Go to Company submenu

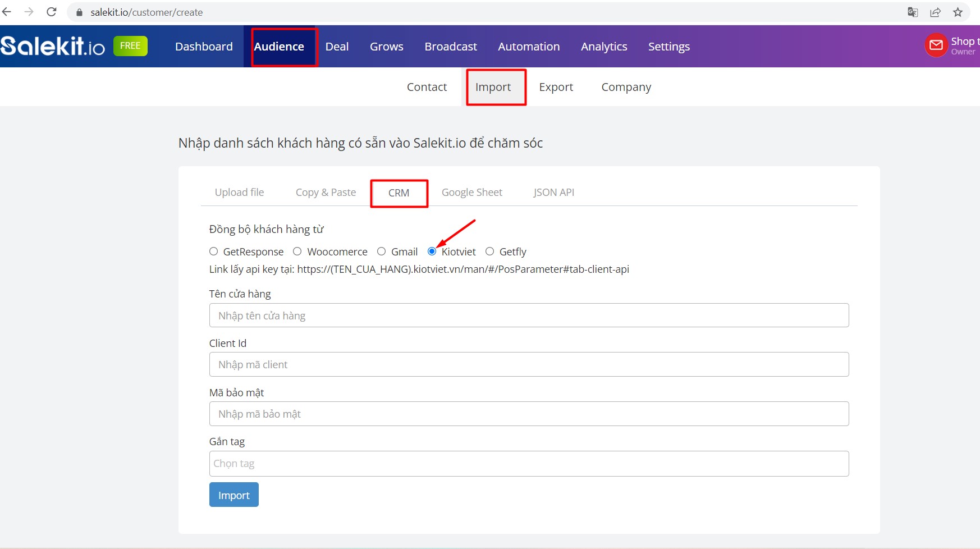[x=626, y=87]
